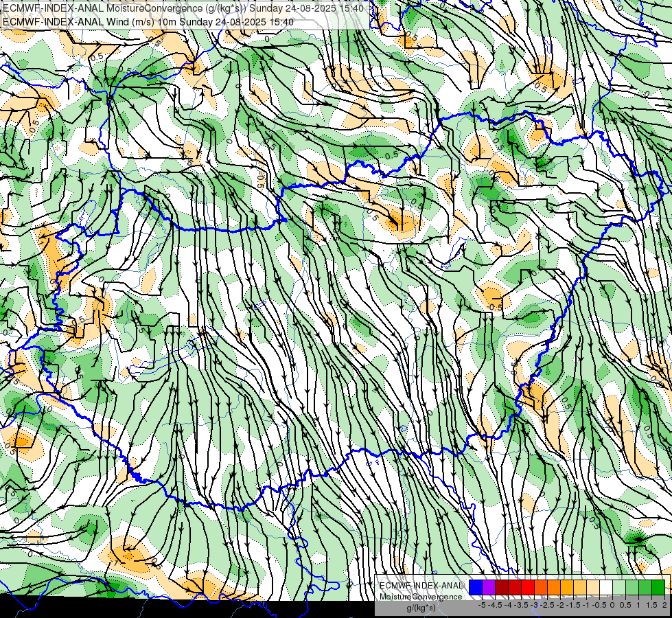Click the 0.5 tick label on the colorbar

coord(625,605)
